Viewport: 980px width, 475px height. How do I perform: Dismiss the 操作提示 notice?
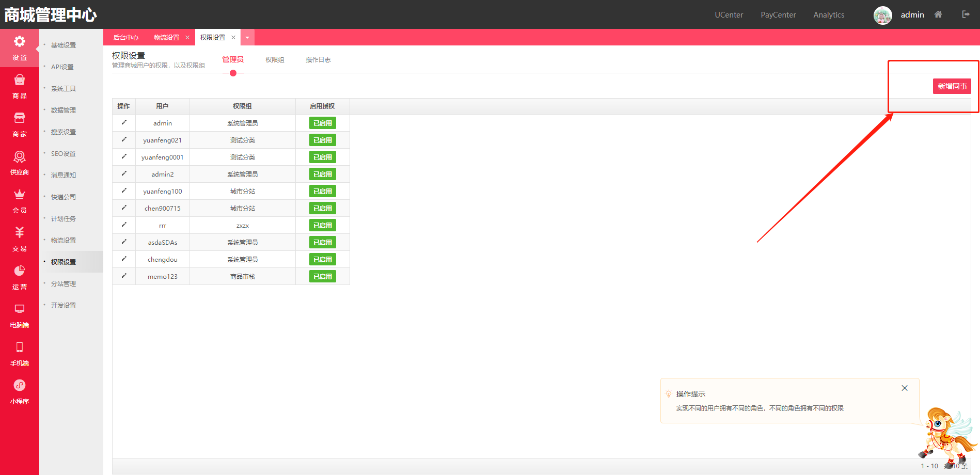905,388
